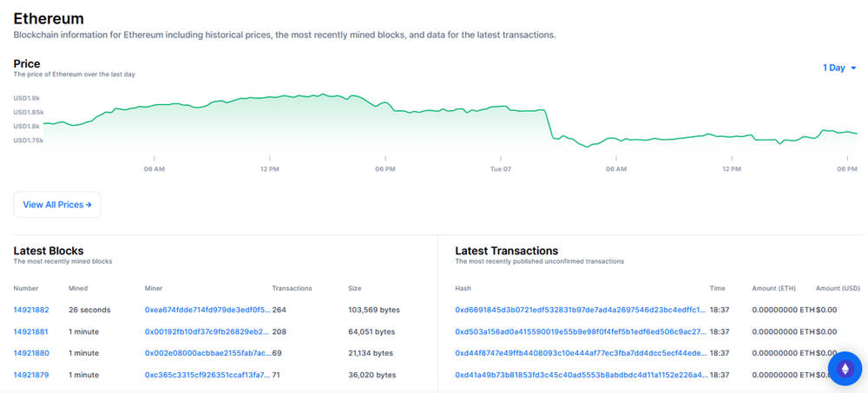Open miner address 0xea674fdde714fd979de3edf0f5
The image size is (868, 393).
(207, 310)
